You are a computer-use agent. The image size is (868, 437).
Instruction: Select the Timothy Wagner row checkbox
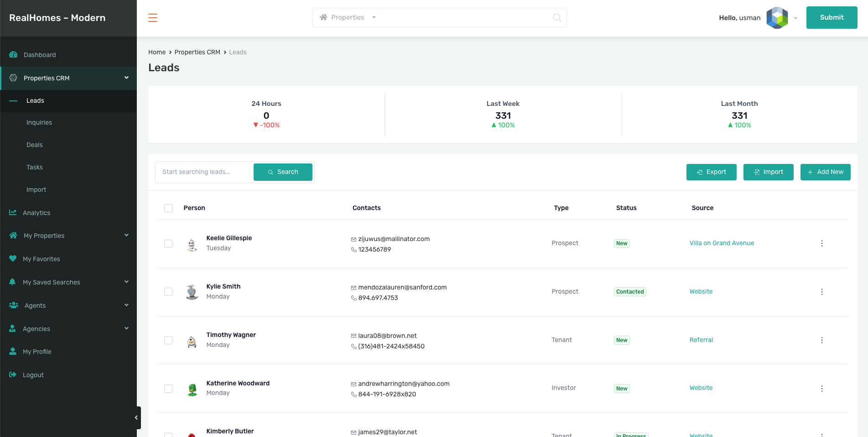click(168, 340)
